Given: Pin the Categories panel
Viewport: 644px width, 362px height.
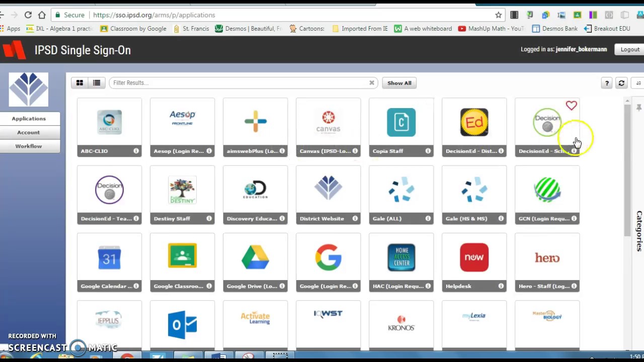Looking at the screenshot, I should (639, 108).
